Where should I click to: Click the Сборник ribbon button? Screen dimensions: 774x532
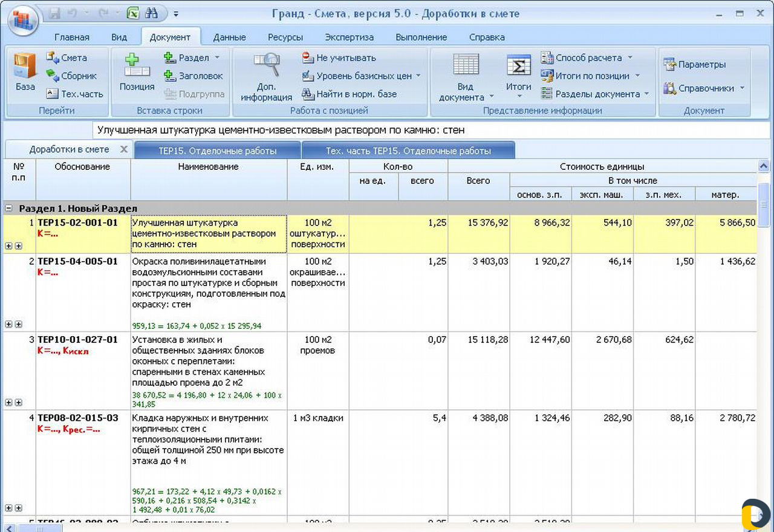coord(71,76)
